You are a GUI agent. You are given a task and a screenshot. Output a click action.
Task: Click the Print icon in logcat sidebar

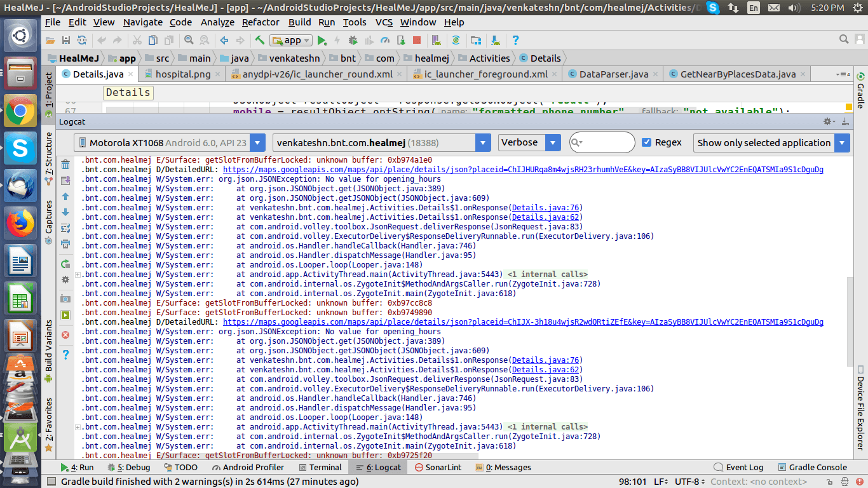(x=65, y=243)
